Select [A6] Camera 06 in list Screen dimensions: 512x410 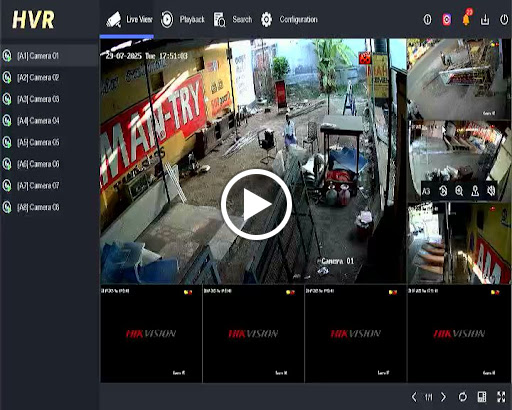(49, 164)
